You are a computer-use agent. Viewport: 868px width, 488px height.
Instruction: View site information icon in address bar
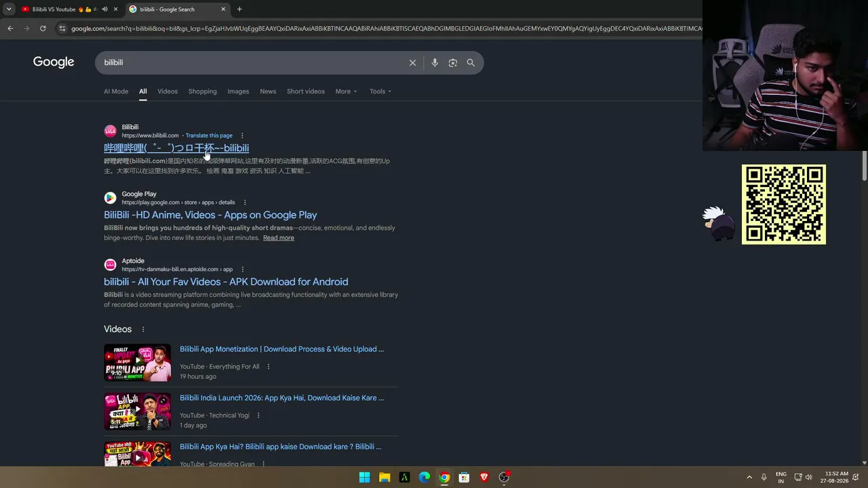click(x=62, y=28)
